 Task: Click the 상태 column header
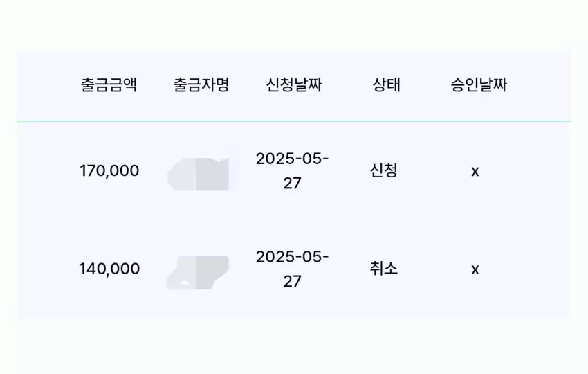(x=386, y=84)
